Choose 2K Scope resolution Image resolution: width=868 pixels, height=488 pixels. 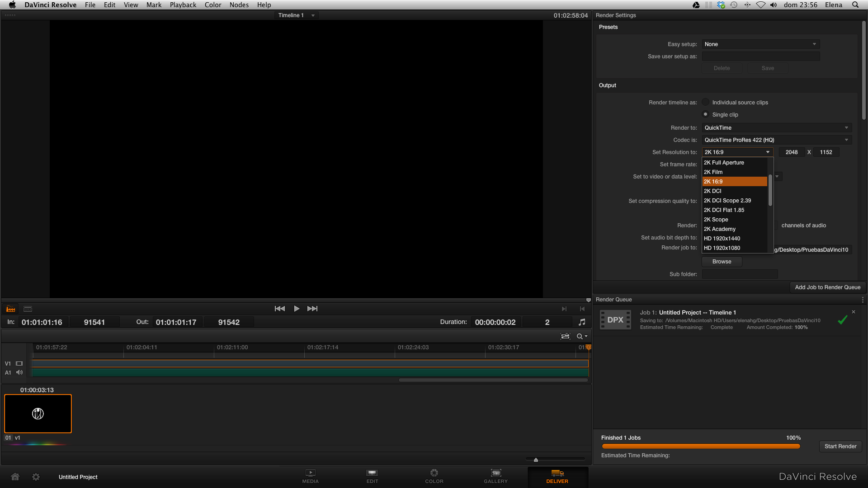[x=735, y=220]
